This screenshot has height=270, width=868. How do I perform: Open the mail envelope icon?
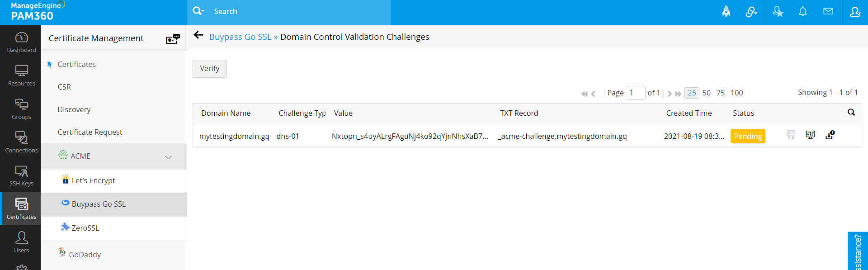click(828, 11)
